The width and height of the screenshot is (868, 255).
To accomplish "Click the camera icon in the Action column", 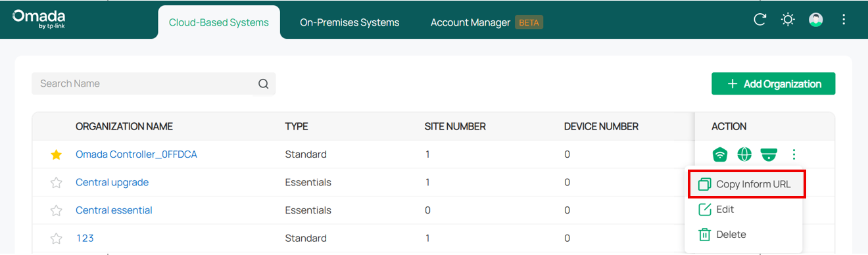I will (x=769, y=154).
